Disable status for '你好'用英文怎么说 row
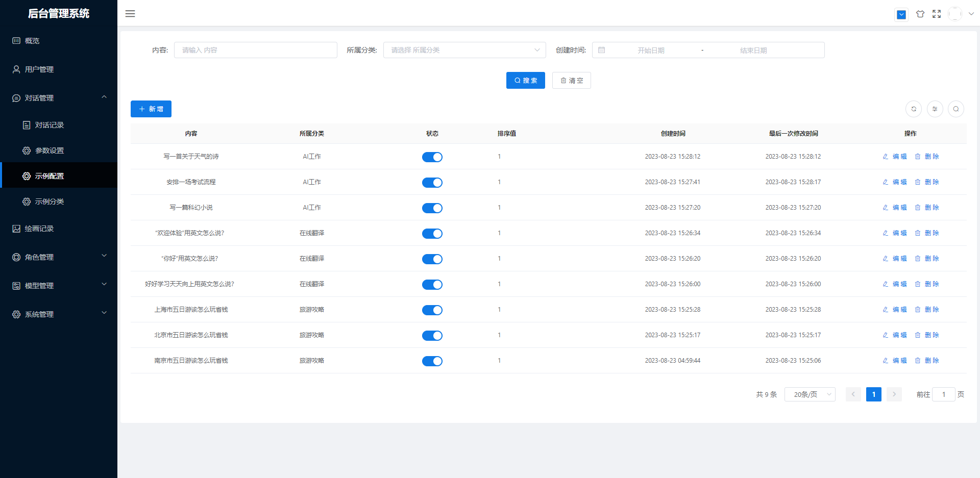980x478 pixels. [x=432, y=259]
